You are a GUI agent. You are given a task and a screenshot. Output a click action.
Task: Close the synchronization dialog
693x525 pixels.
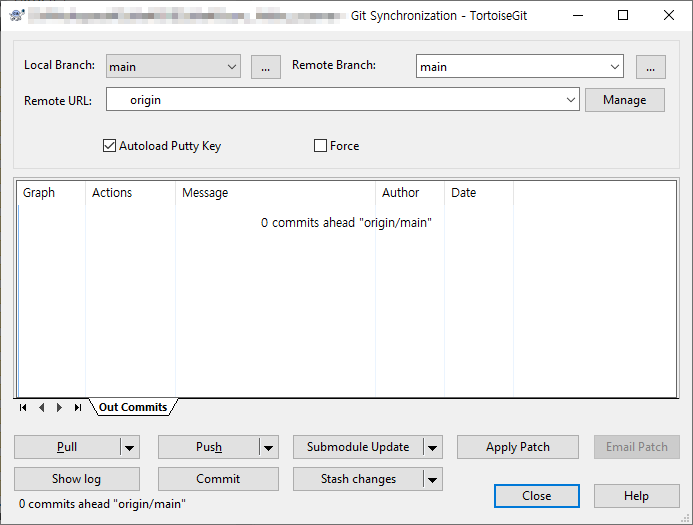[x=537, y=496]
